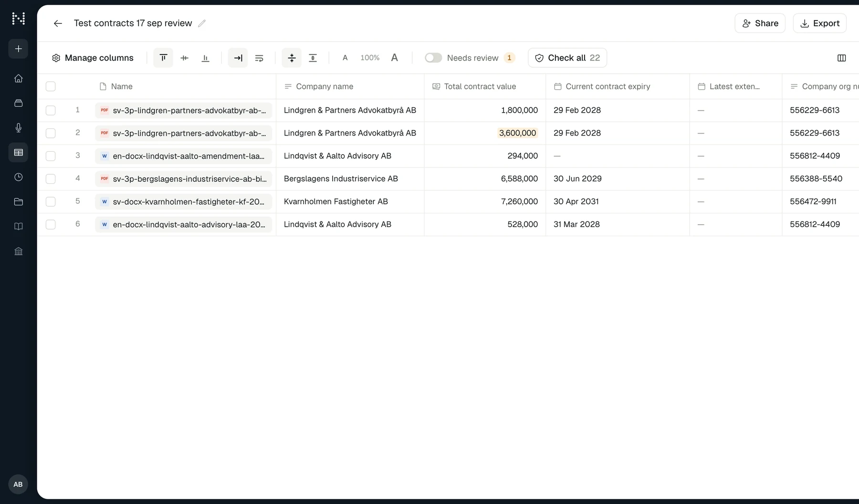Open the Home sidebar icon
The image size is (859, 504).
(x=18, y=78)
